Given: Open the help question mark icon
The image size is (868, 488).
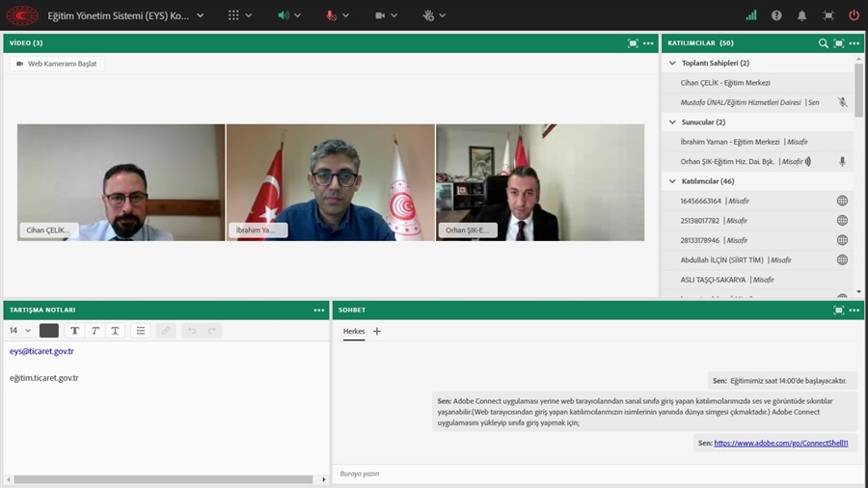Looking at the screenshot, I should [x=777, y=15].
